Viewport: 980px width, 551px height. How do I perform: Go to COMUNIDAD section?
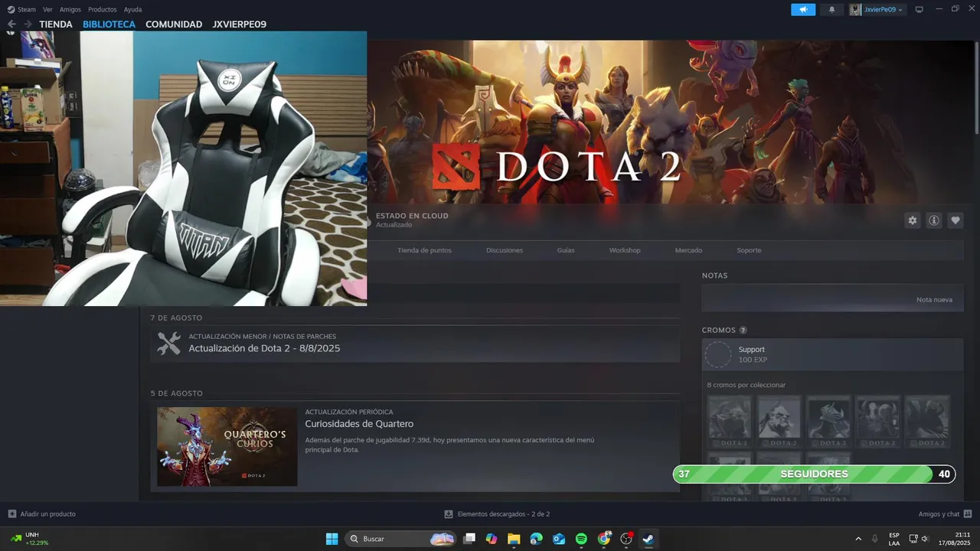pos(174,24)
